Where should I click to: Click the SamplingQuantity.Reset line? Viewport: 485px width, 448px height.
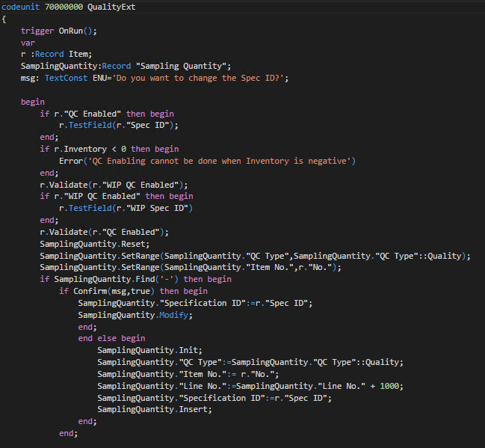coord(95,244)
